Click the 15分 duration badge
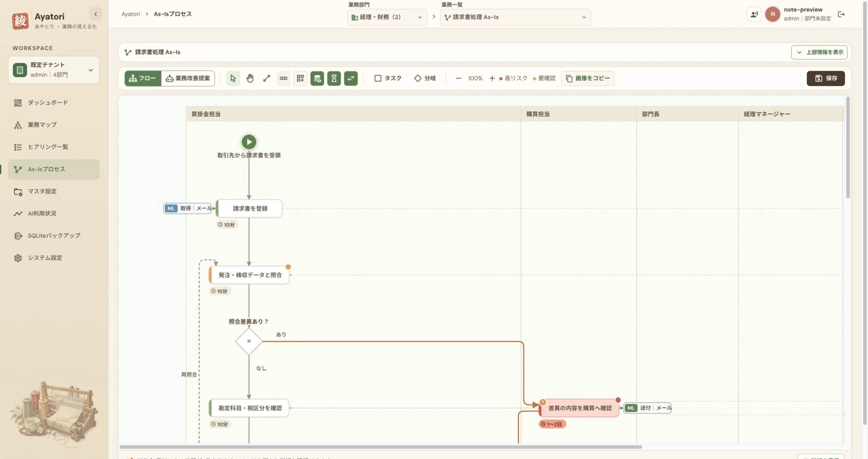 (219, 291)
